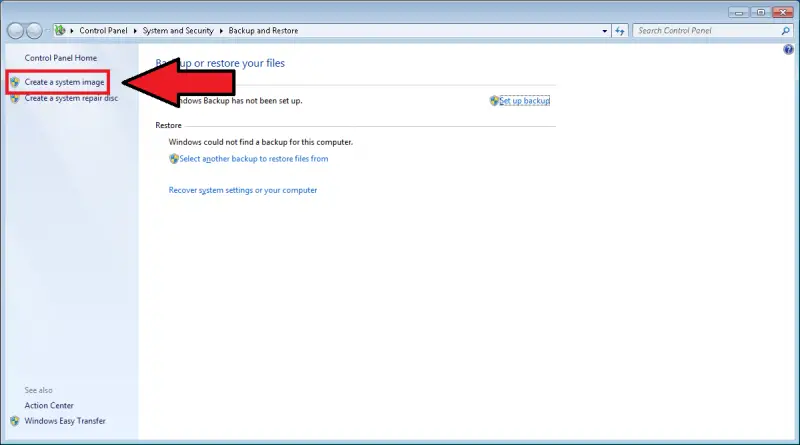
Task: Click 'Windows could not find a backup' text
Action: (261, 142)
